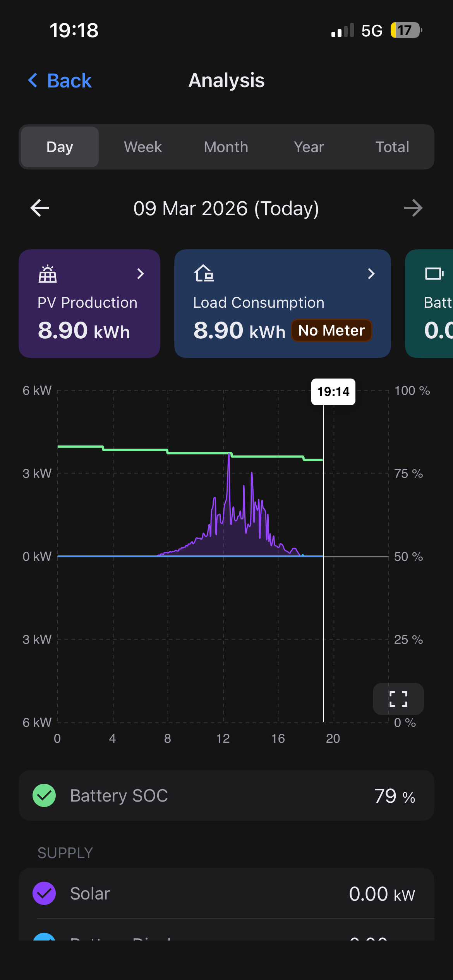This screenshot has width=453, height=980.
Task: Select the Total tab
Action: (392, 147)
